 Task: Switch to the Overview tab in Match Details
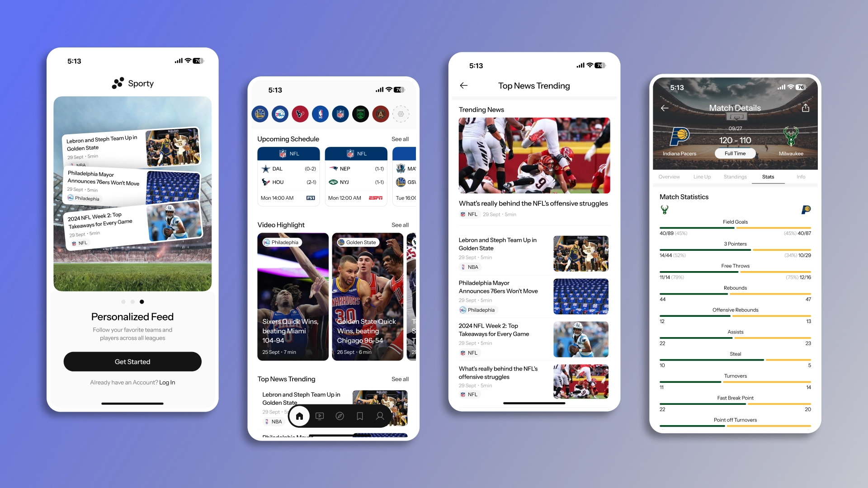[x=670, y=177]
